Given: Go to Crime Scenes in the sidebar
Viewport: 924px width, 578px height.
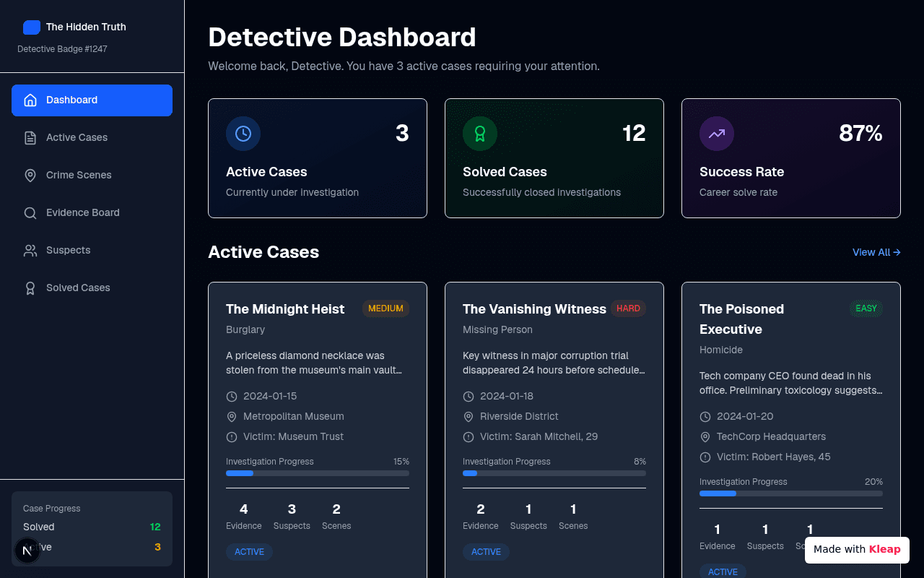Looking at the screenshot, I should pos(92,176).
